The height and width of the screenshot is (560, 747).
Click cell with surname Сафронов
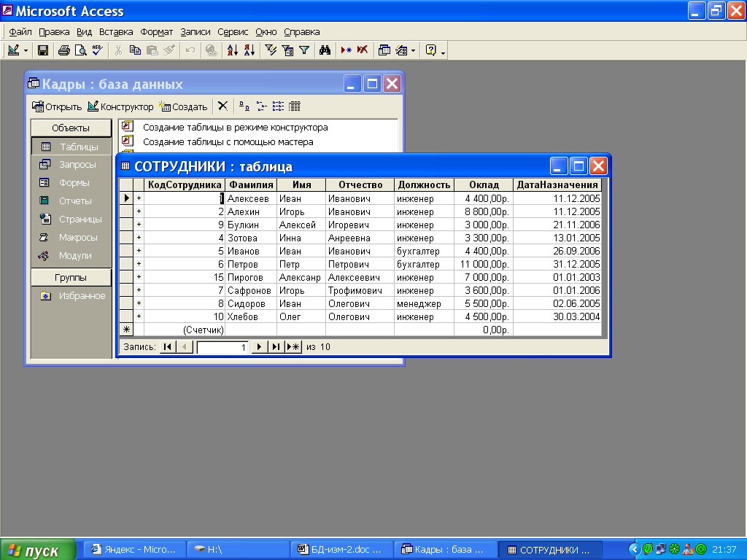(251, 290)
